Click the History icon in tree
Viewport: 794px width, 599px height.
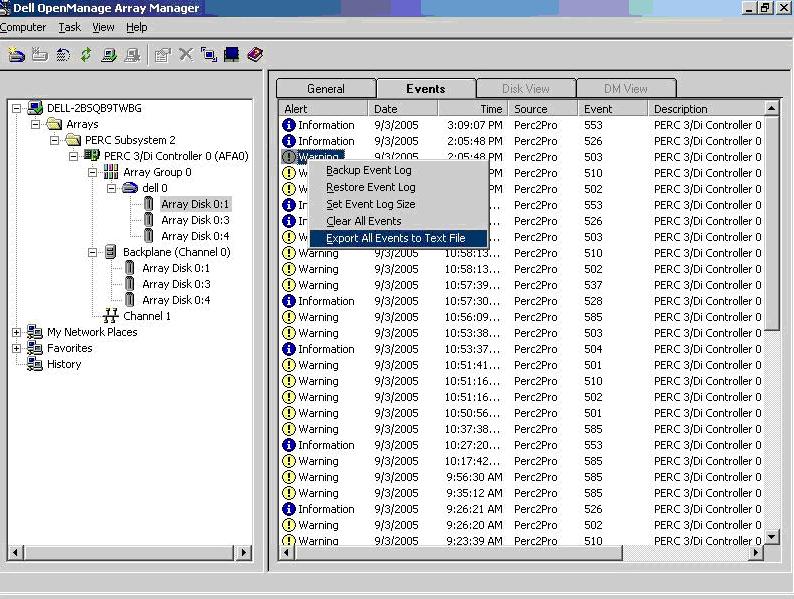pos(35,364)
